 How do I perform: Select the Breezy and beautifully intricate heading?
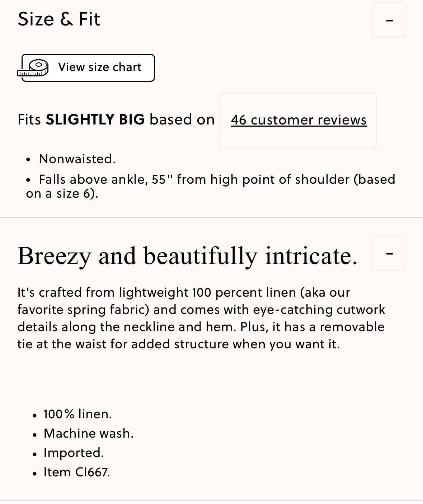click(x=187, y=256)
